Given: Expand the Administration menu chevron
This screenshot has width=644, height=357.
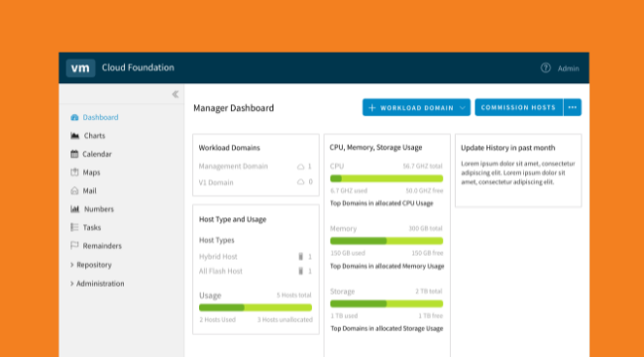Looking at the screenshot, I should [x=72, y=284].
